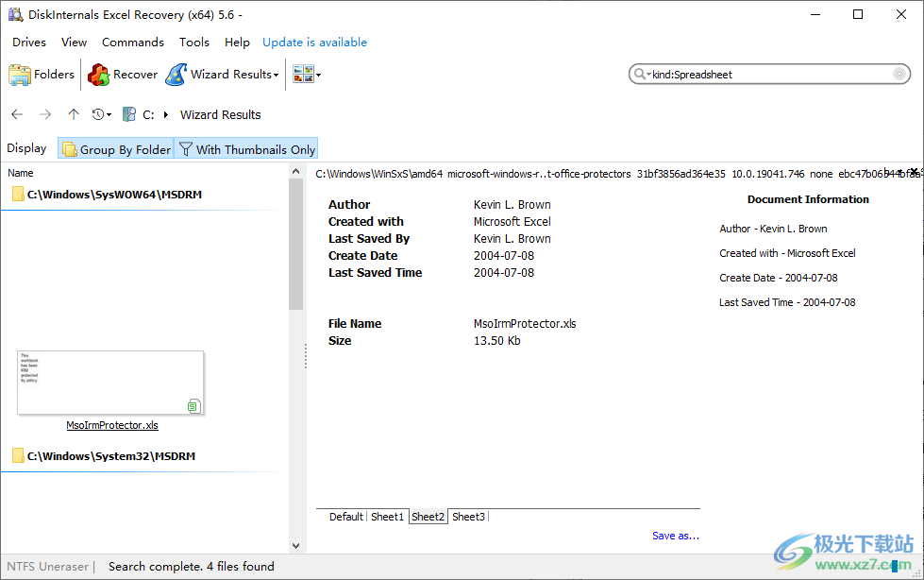Open the View menu
924x580 pixels.
pos(74,42)
